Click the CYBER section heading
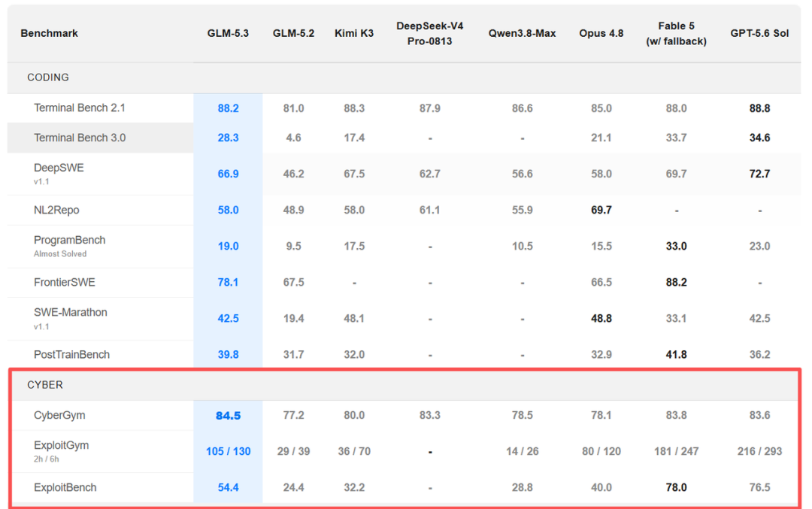The width and height of the screenshot is (812, 509). tap(45, 385)
